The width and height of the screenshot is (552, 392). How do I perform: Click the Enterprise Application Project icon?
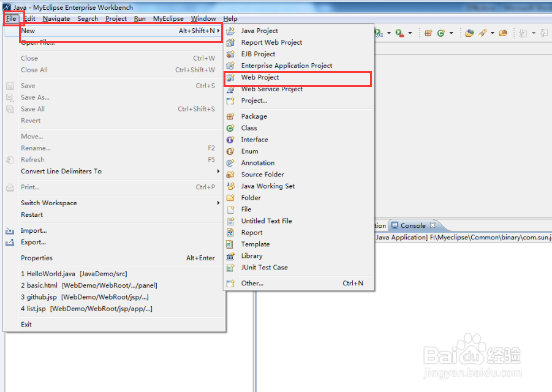pyautogui.click(x=230, y=66)
